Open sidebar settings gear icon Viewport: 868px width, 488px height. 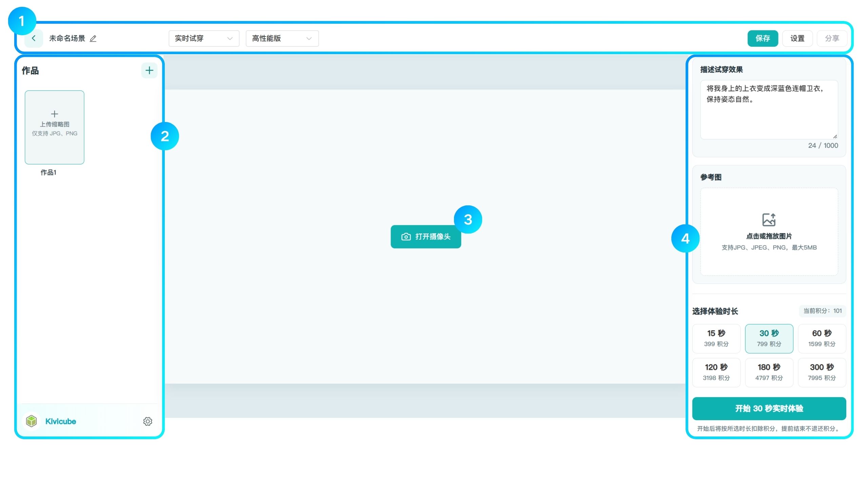147,421
